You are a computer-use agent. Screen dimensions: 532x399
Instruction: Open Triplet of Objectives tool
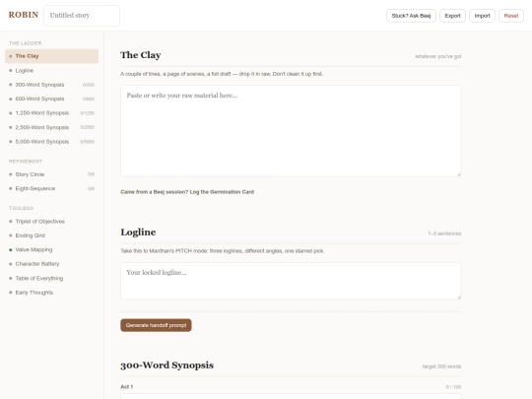click(x=51, y=222)
